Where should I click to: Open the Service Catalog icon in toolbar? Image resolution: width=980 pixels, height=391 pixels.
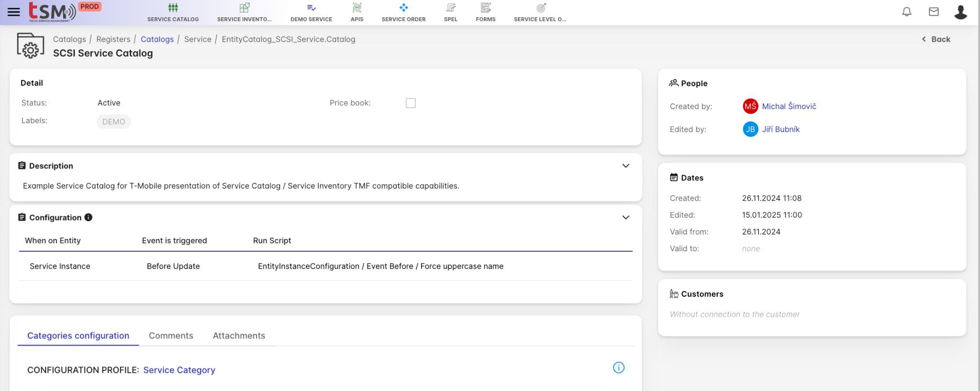(x=173, y=8)
